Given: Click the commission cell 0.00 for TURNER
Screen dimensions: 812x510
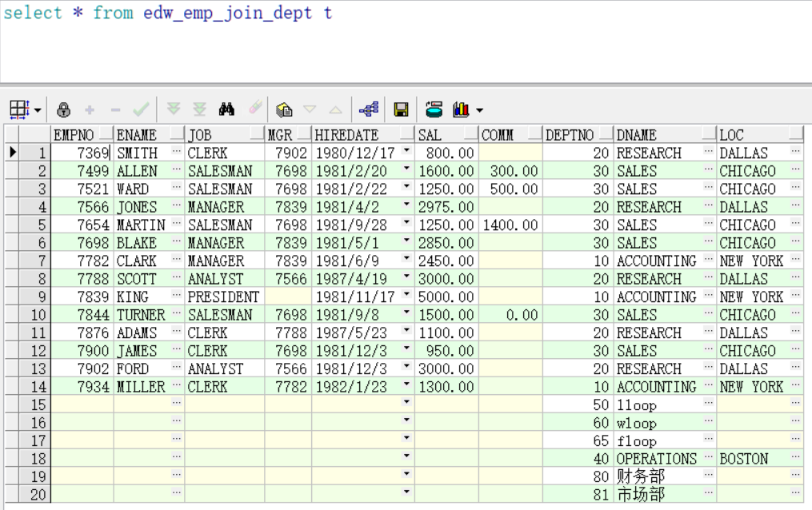Looking at the screenshot, I should pyautogui.click(x=510, y=315).
